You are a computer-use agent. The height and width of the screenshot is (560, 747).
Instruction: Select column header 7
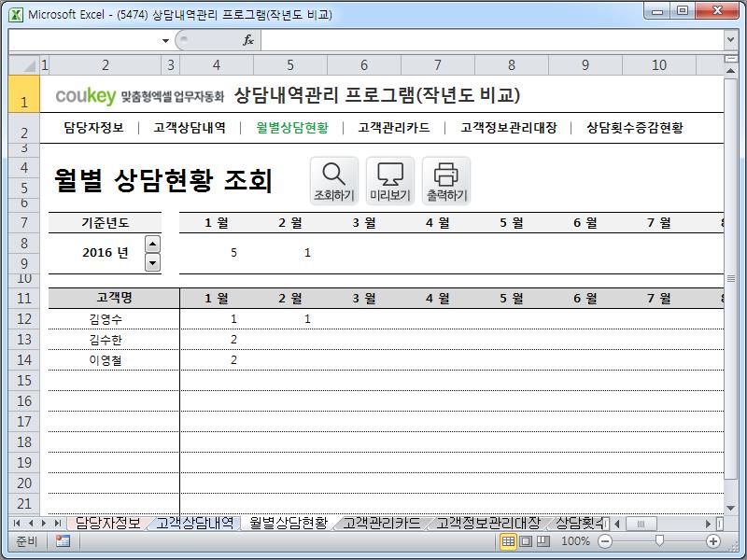438,64
